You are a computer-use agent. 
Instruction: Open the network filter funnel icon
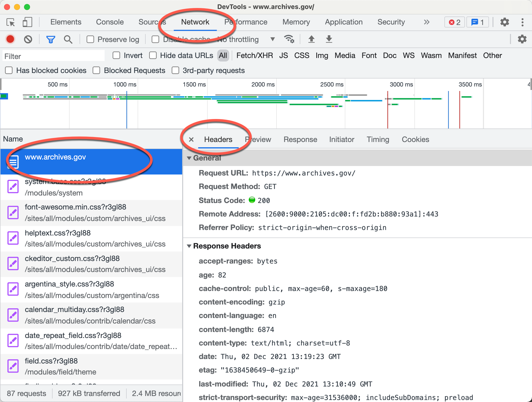pos(51,39)
